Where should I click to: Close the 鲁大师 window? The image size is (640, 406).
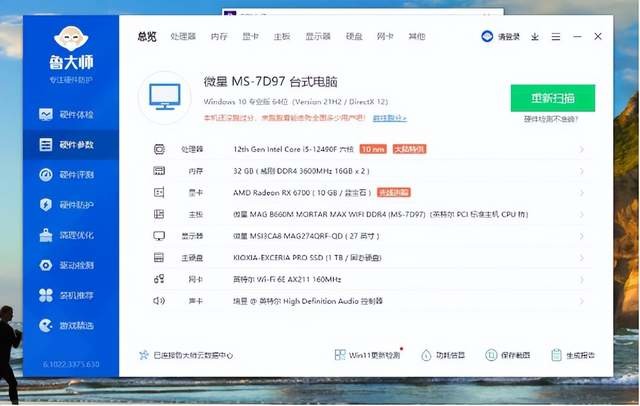coord(598,37)
